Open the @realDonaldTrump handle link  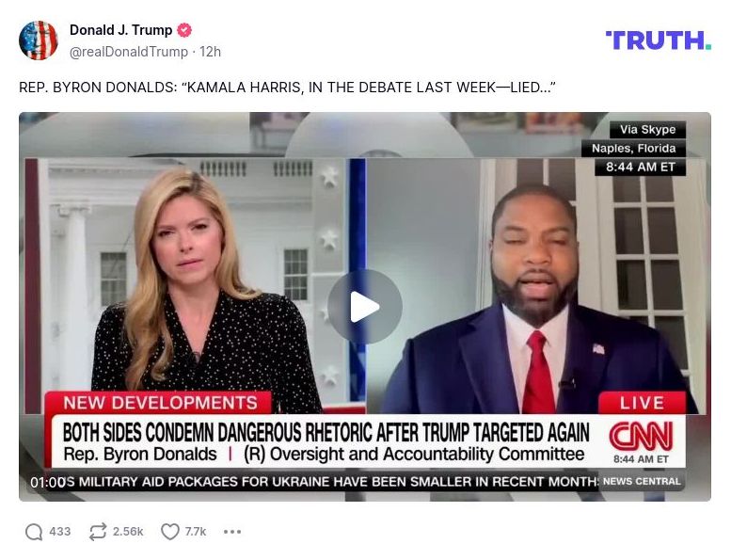click(x=129, y=52)
